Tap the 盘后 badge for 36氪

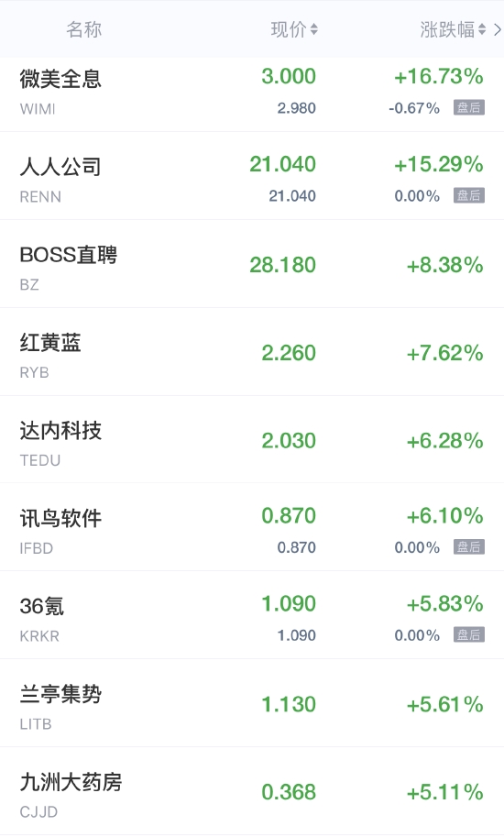(x=469, y=634)
